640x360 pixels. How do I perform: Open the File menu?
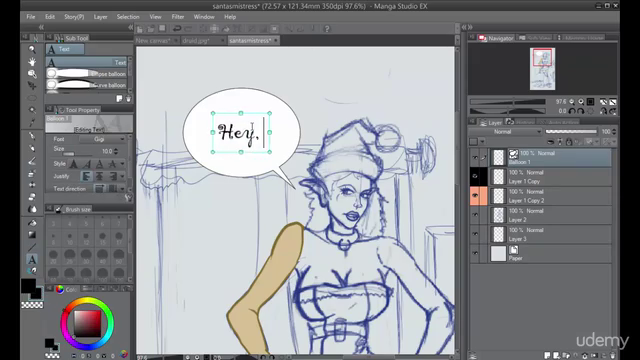tap(31, 17)
